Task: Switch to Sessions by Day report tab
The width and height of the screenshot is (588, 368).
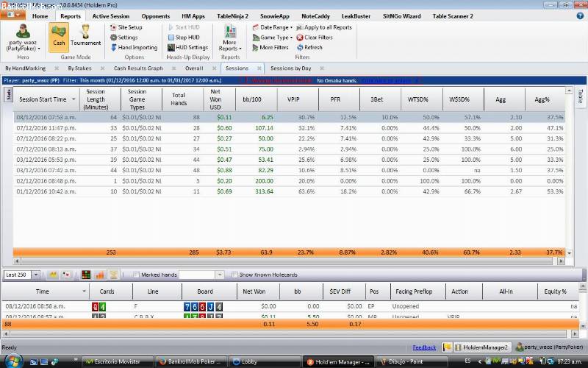Action: click(x=290, y=68)
